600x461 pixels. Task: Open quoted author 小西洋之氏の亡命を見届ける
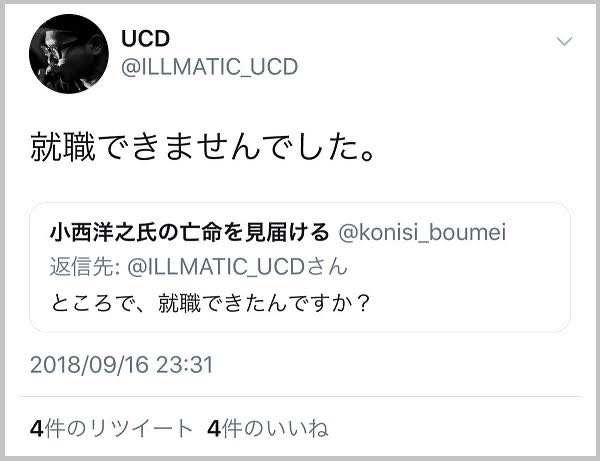coord(189,233)
